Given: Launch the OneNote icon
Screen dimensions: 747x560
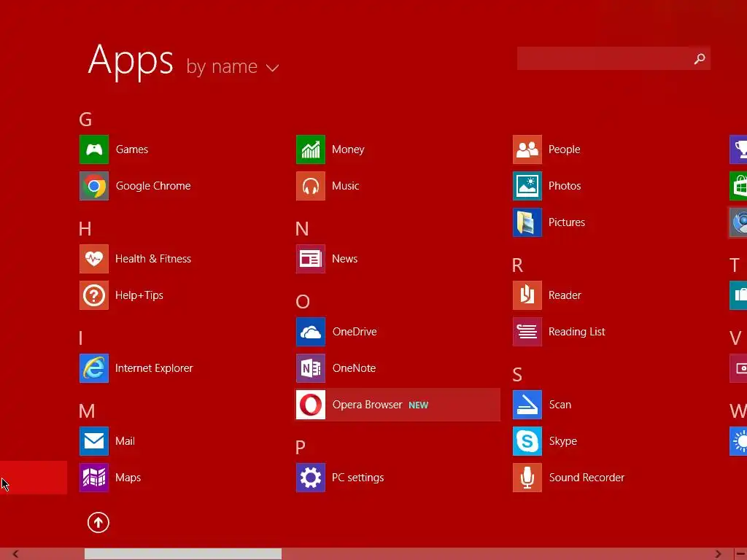Looking at the screenshot, I should (311, 368).
